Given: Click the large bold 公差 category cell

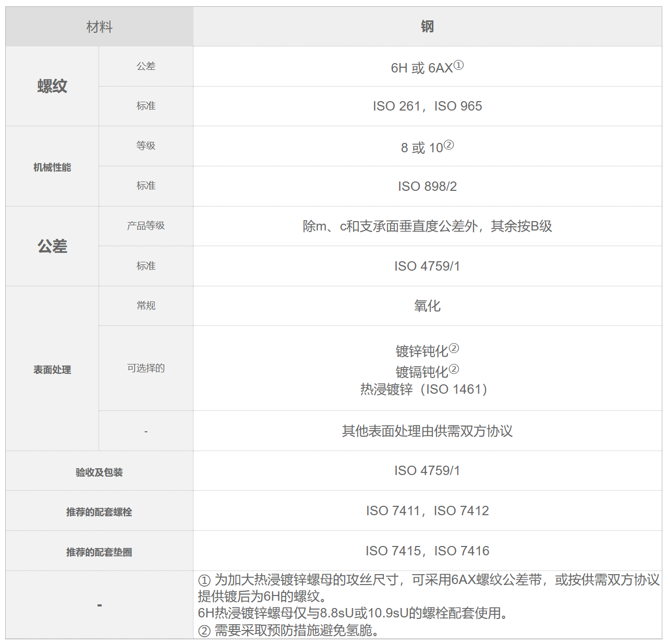Looking at the screenshot, I should pos(52,246).
